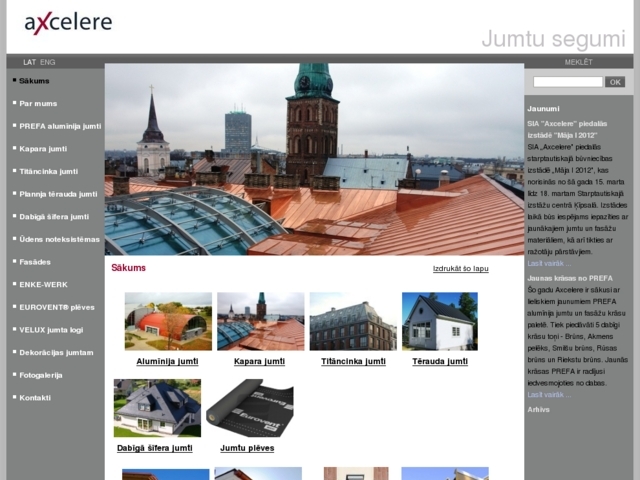Image resolution: width=640 pixels, height=480 pixels.
Task: Read more about the Māja I 2012 exhibition
Action: 549,264
